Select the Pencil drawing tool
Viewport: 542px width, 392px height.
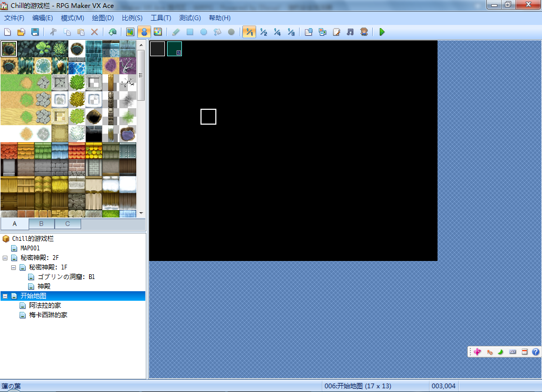click(x=176, y=32)
